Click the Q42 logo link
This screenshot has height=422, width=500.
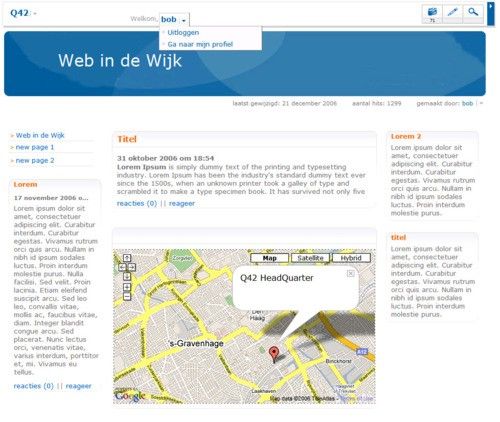coord(20,13)
